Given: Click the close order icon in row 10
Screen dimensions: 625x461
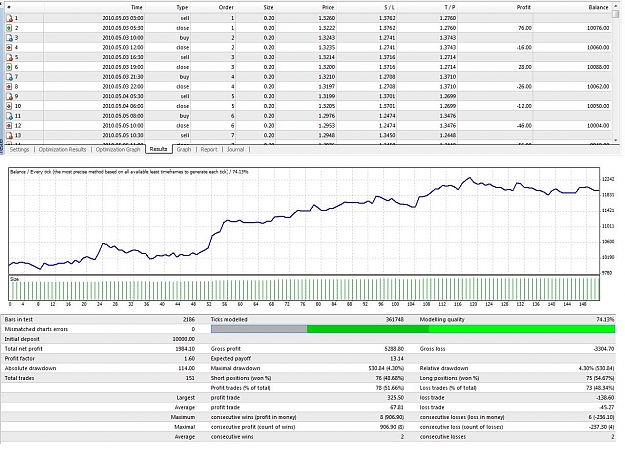Looking at the screenshot, I should point(10,106).
